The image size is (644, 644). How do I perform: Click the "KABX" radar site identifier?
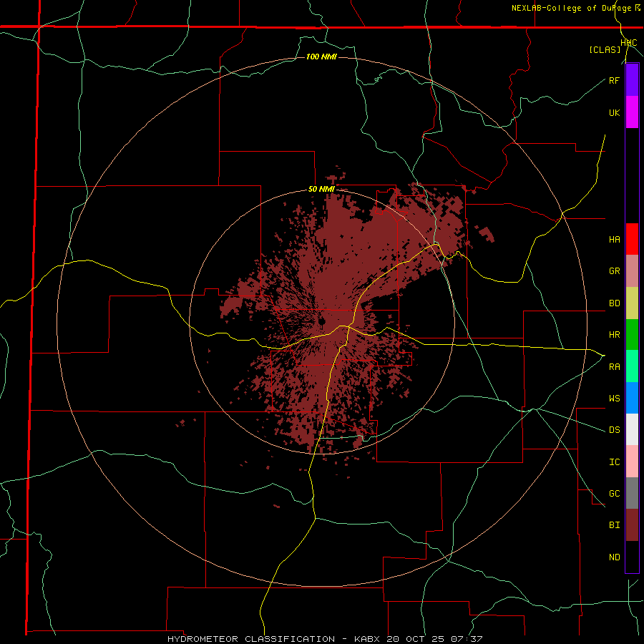point(369,639)
